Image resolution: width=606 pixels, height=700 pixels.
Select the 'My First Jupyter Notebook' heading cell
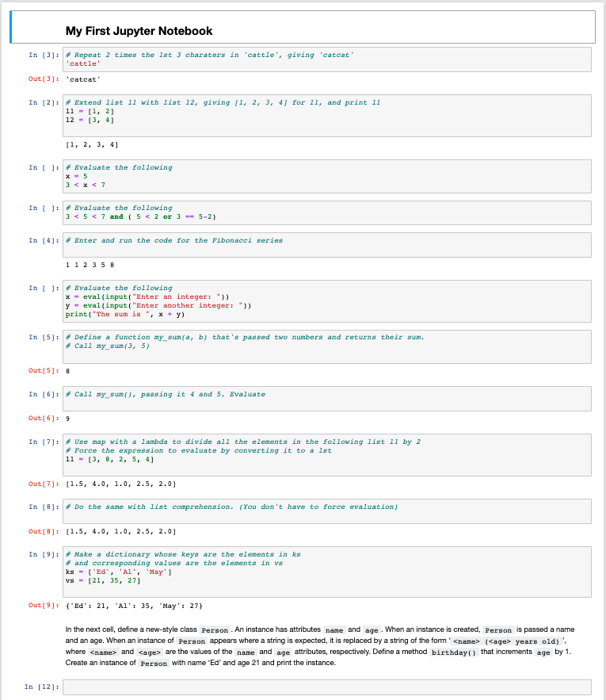tap(303, 27)
